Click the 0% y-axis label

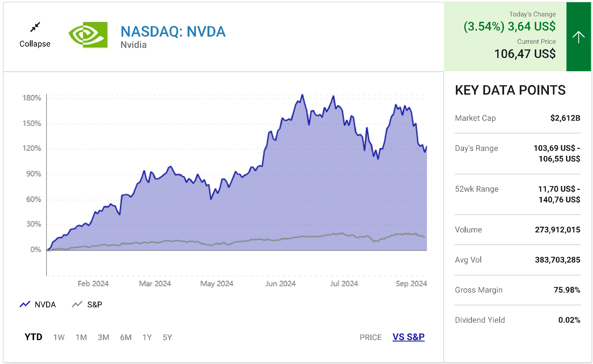click(x=36, y=250)
